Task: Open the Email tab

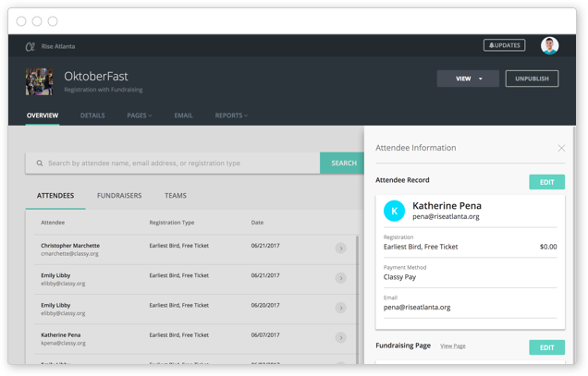Action: [x=183, y=115]
